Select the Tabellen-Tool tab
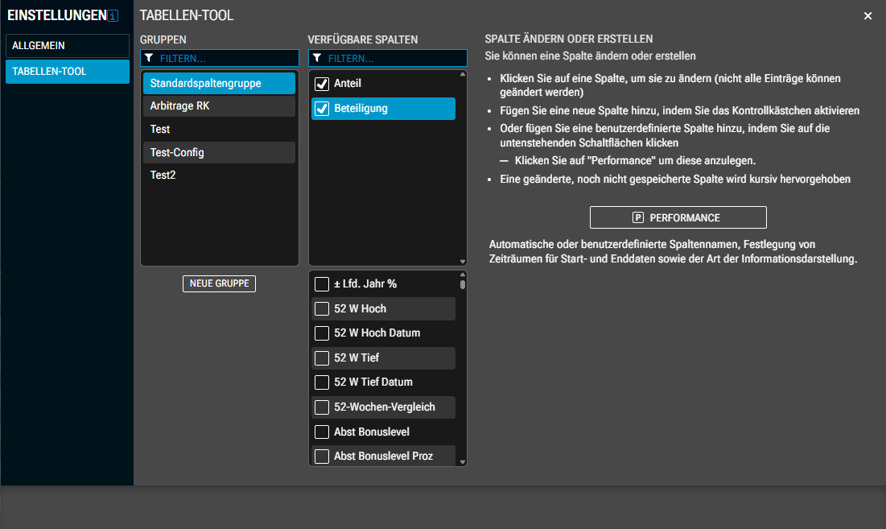The width and height of the screenshot is (886, 529). tap(67, 72)
